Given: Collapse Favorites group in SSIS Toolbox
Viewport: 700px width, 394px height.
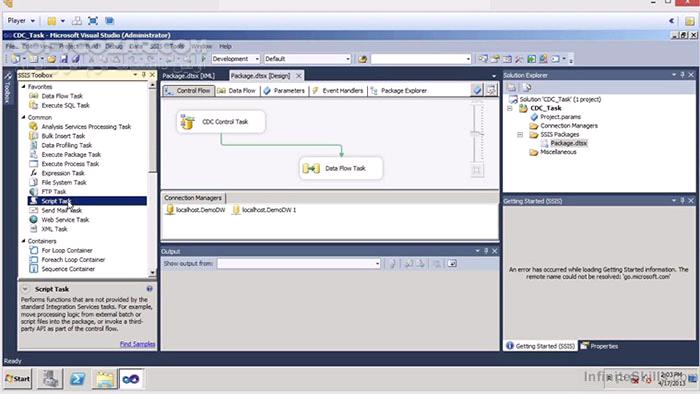Looking at the screenshot, I should [x=23, y=87].
